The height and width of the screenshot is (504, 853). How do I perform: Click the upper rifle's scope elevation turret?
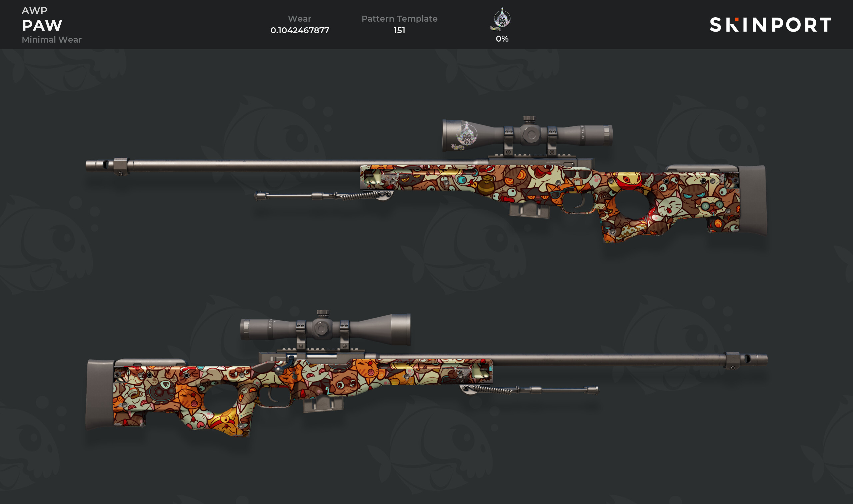[x=529, y=120]
